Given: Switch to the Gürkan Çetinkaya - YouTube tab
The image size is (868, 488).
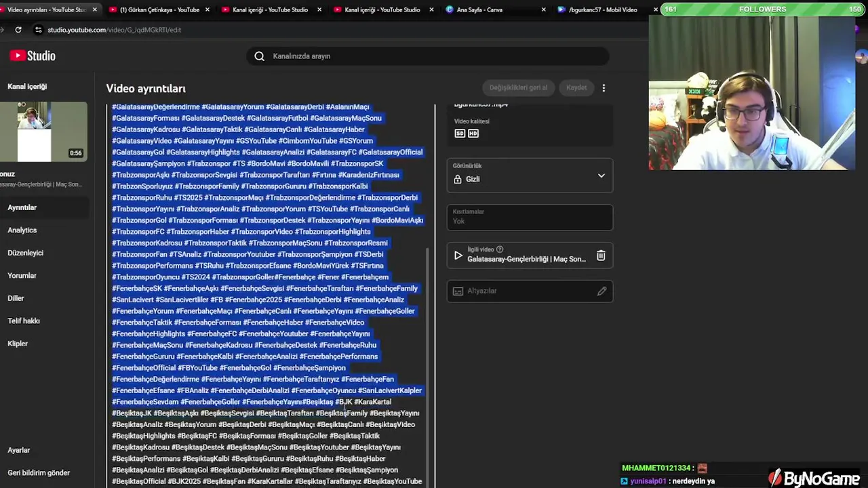Looking at the screenshot, I should [159, 9].
